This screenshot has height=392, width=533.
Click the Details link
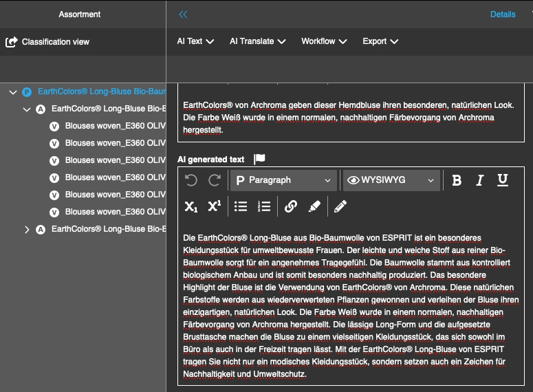503,14
